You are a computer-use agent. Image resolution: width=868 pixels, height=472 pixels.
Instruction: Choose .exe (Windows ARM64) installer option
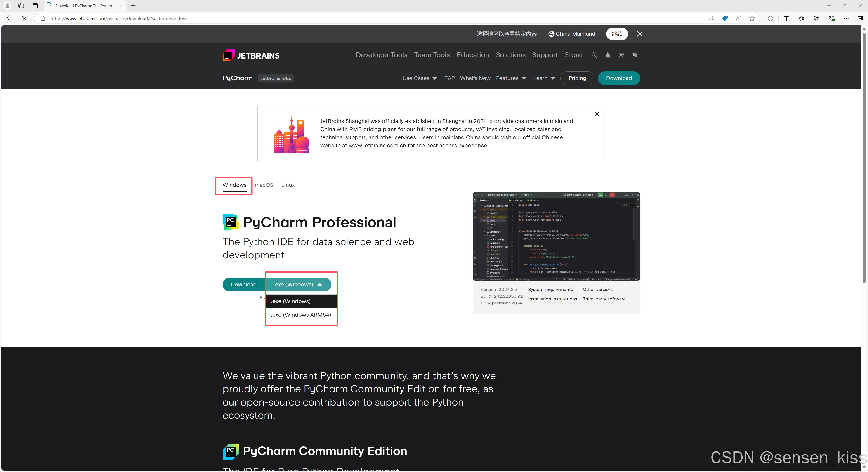point(301,315)
